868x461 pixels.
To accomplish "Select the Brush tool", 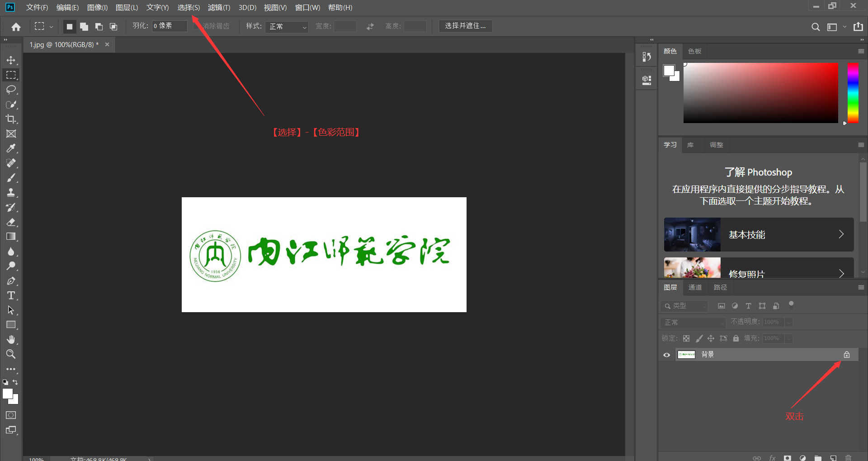I will [x=11, y=178].
